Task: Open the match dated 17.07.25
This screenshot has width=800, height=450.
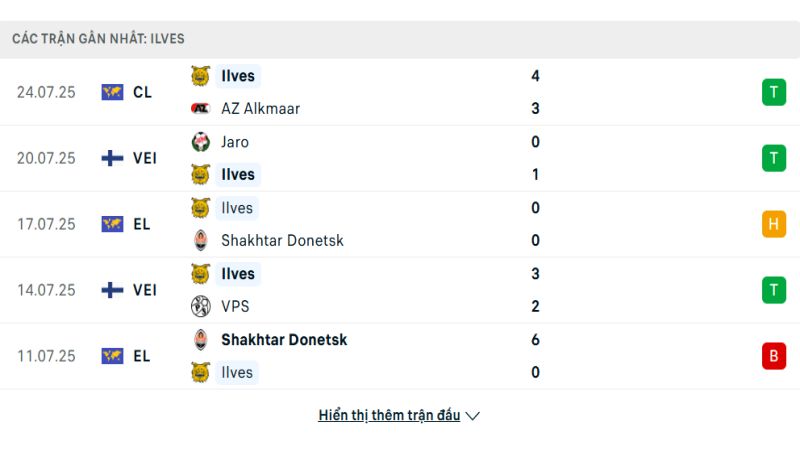Action: coord(400,224)
